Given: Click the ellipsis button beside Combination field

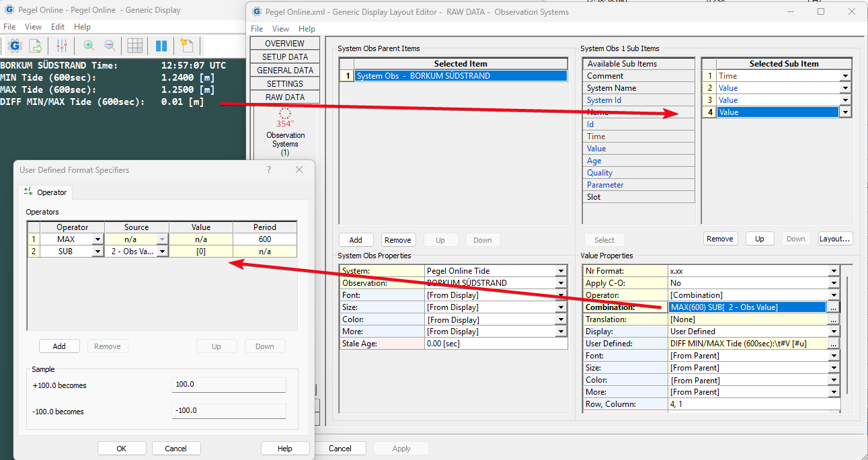Looking at the screenshot, I should point(834,307).
